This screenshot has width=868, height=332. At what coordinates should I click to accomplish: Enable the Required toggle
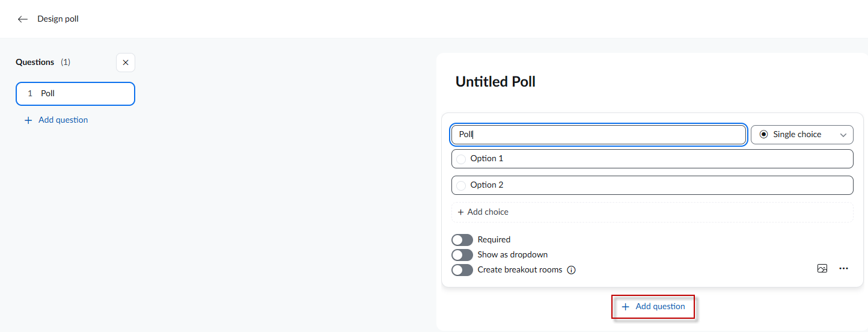click(462, 240)
